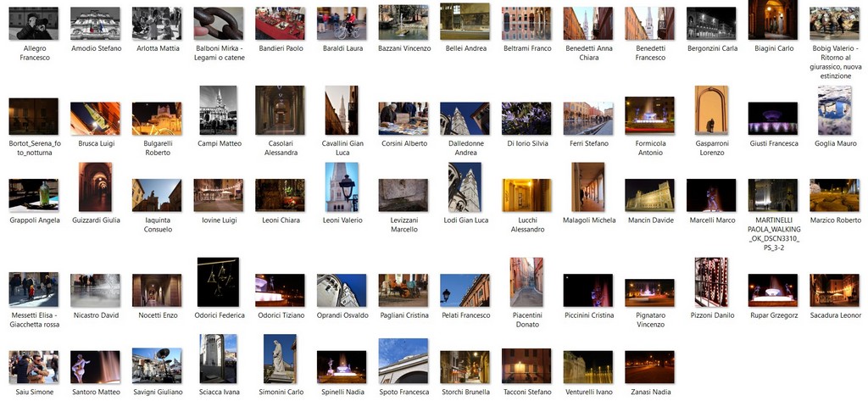Click the Rupar Grzegorz fountain thumbnail
Image resolution: width=868 pixels, height=401 pixels.
click(x=773, y=290)
